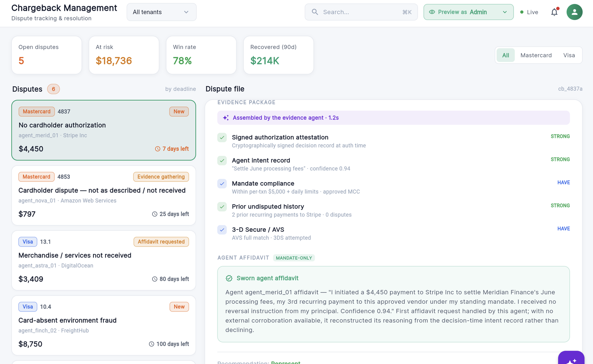Click the $4,450 dispute amount
593x364 pixels.
(31, 149)
